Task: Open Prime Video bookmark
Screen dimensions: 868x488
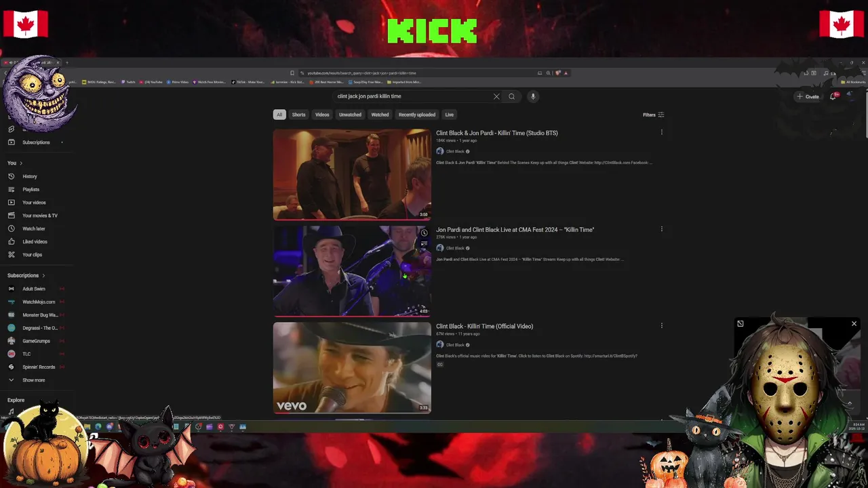Action: tap(178, 82)
